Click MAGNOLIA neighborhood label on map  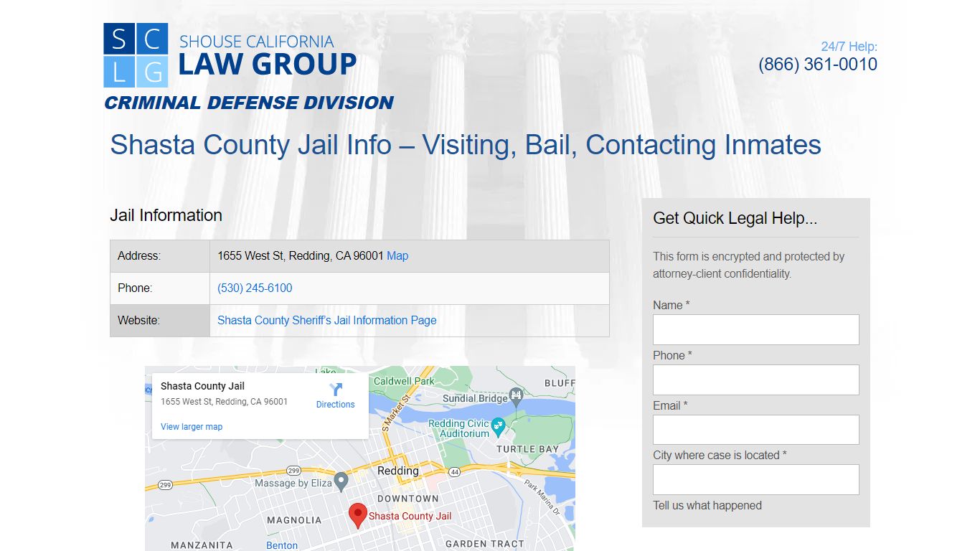tap(294, 520)
